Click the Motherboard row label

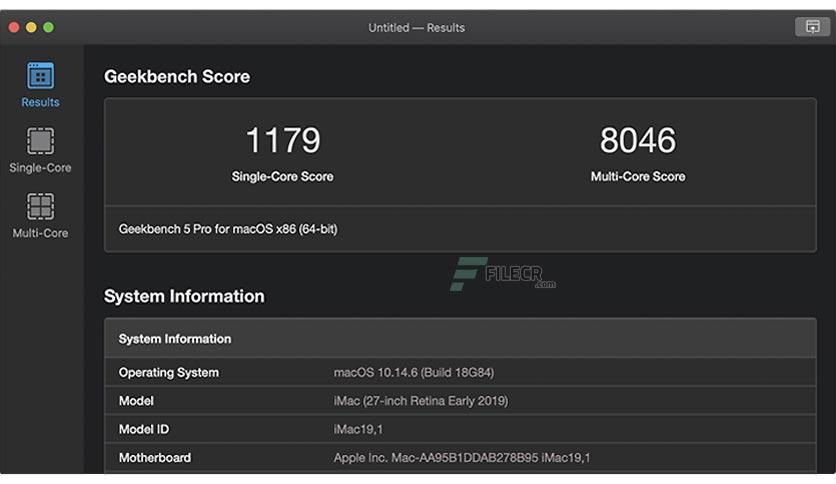pyautogui.click(x=155, y=458)
